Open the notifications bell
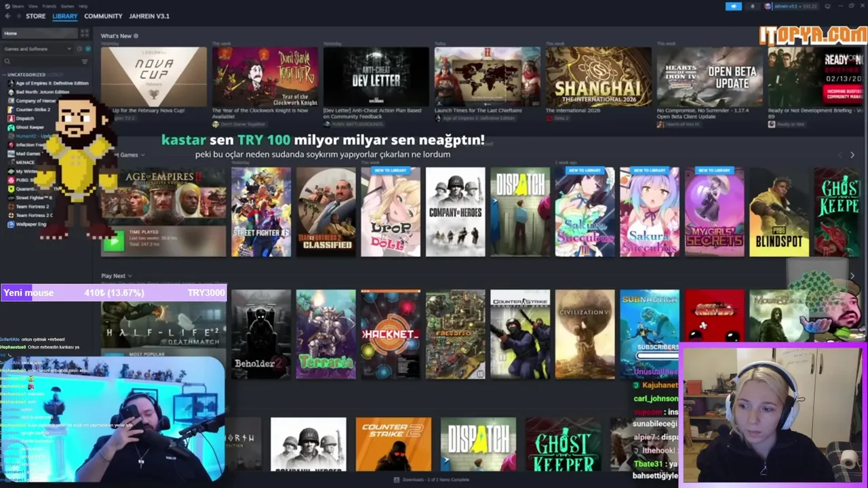 pyautogui.click(x=752, y=6)
